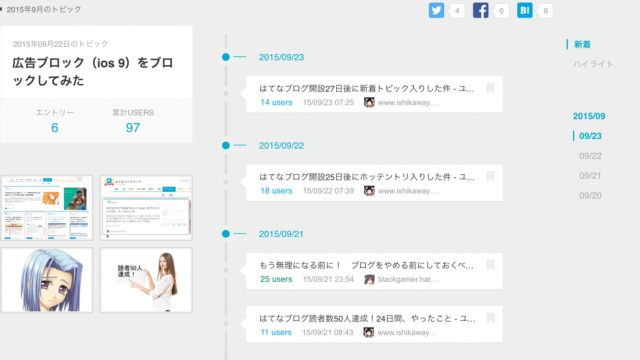Screen dimensions: 640x360
Task: Toggle bookmark on 11 users entry
Action: click(491, 318)
